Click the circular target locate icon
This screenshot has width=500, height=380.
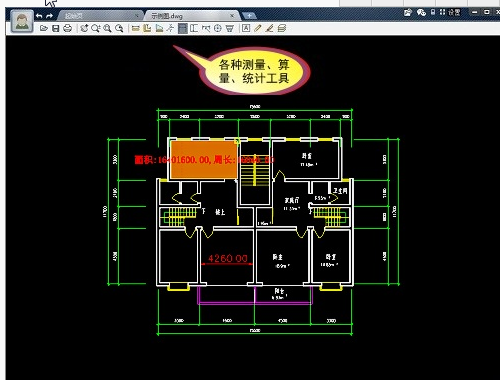[x=218, y=28]
